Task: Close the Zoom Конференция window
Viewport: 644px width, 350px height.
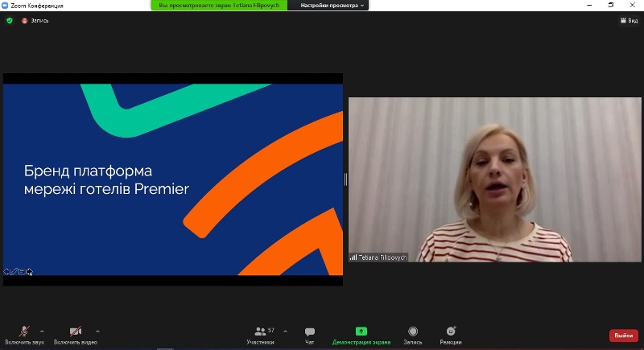Action: point(633,5)
